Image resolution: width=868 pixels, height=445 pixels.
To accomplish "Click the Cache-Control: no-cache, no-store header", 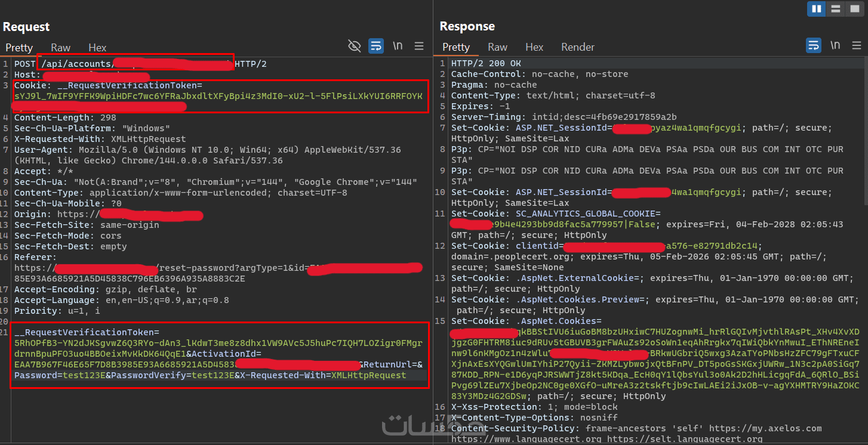I will (x=540, y=74).
